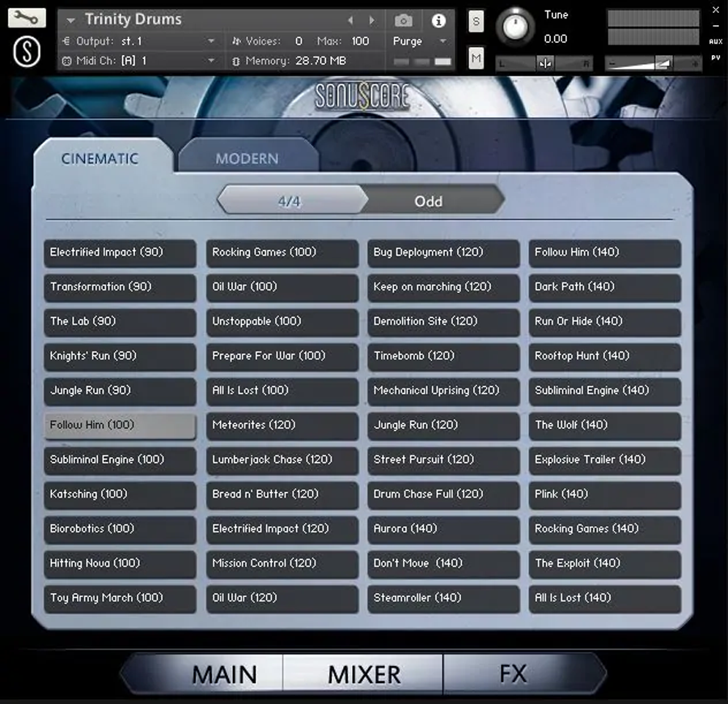The width and height of the screenshot is (728, 704).
Task: Load the Oil War (120) preset
Action: pyautogui.click(x=282, y=598)
